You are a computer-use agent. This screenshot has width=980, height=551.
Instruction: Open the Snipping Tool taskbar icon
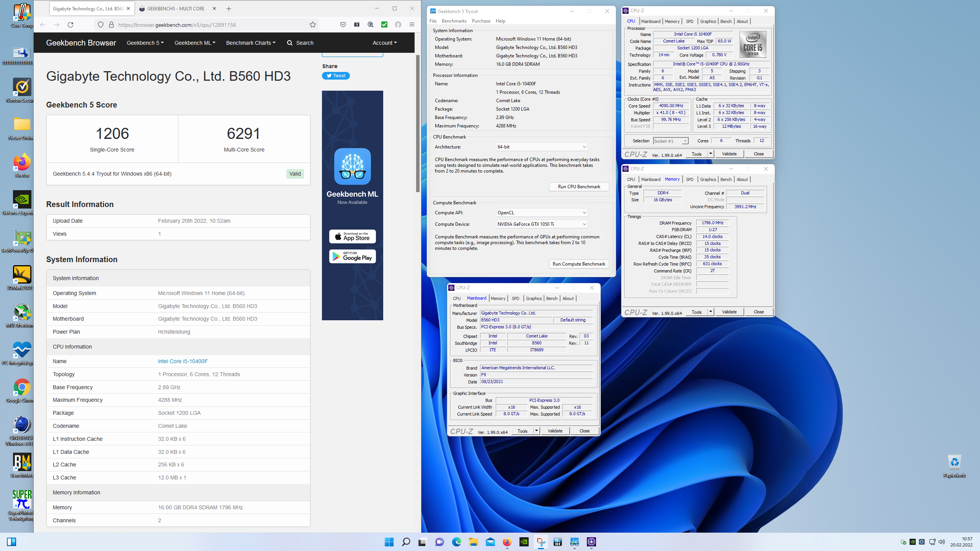coord(541,542)
